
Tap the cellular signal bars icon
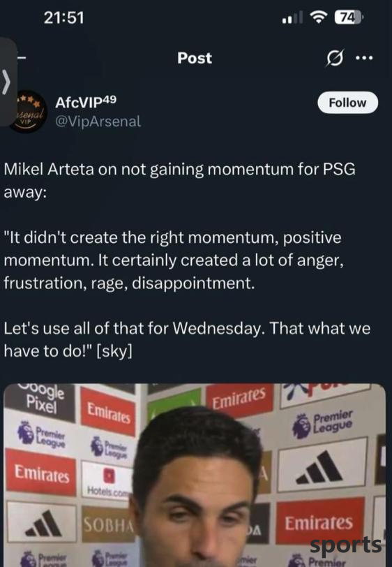[x=292, y=17]
